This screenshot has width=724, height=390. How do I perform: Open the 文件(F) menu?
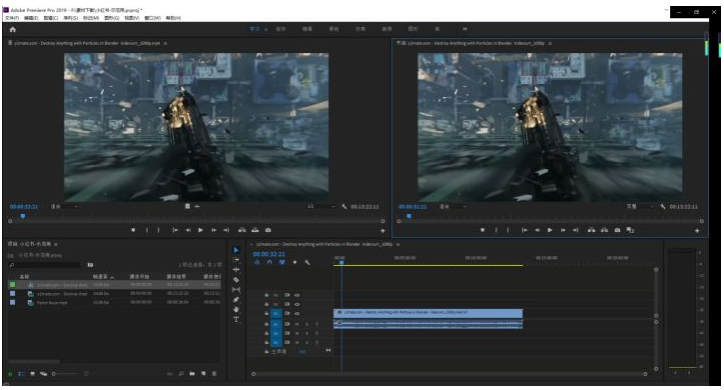[12, 18]
